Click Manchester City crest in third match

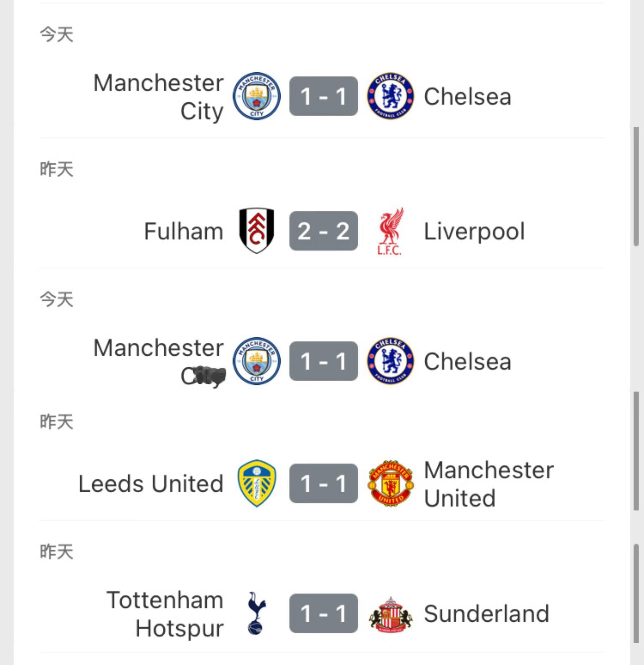256,361
